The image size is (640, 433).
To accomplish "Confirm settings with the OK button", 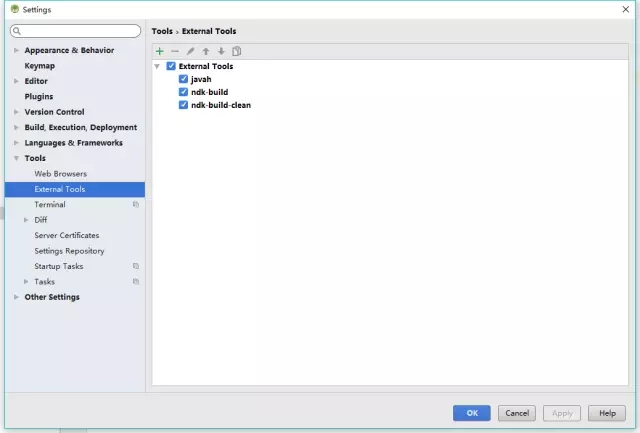I will point(472,413).
